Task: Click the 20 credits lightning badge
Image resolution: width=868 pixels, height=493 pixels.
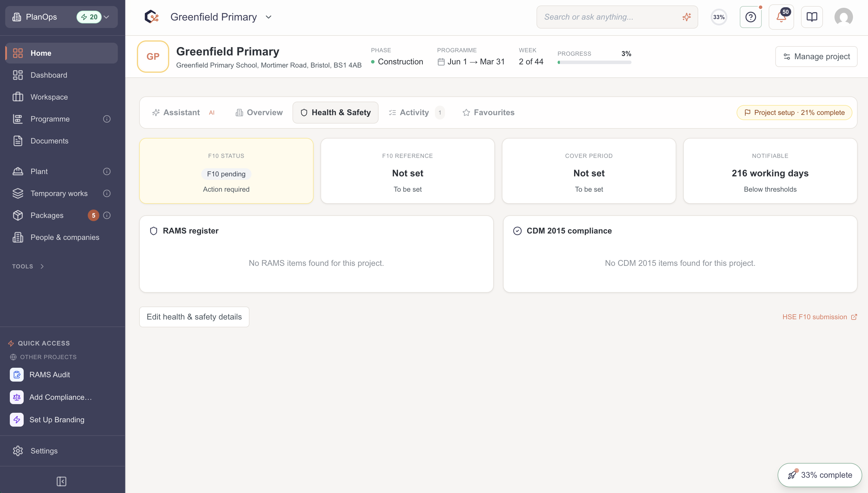Action: coord(89,17)
